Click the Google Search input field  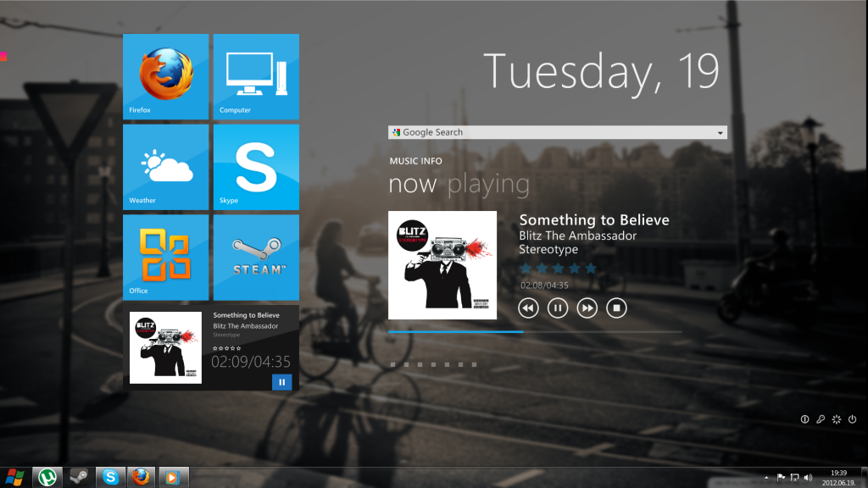(x=558, y=132)
